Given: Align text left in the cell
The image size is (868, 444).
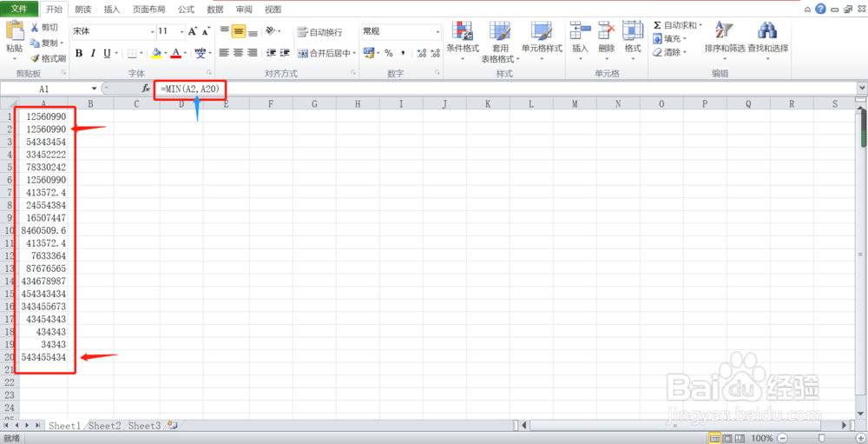Looking at the screenshot, I should tap(224, 53).
